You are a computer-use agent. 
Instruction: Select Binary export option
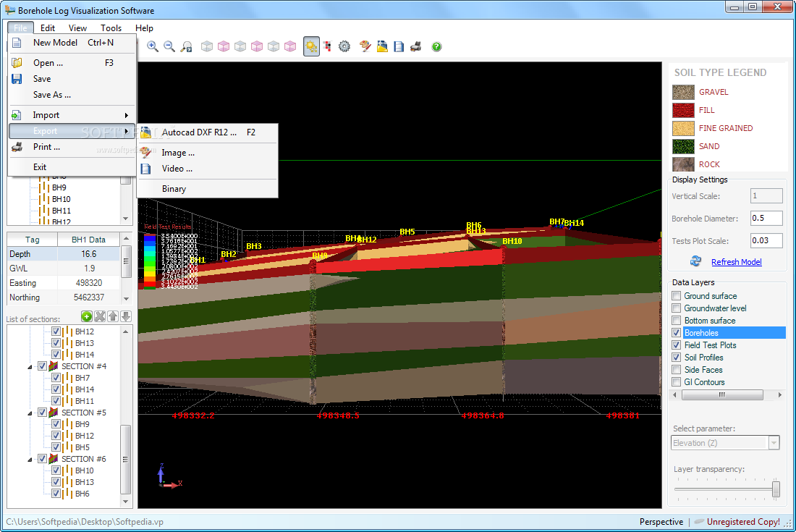click(208, 189)
